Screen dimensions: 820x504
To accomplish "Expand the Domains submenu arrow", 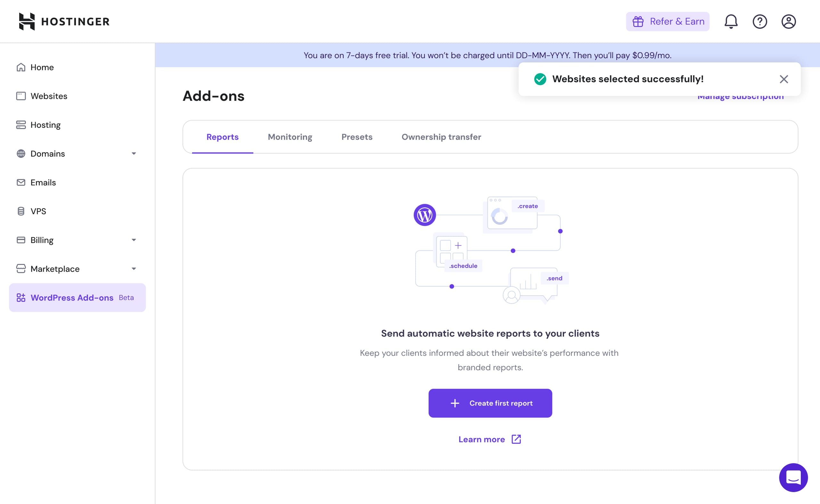I will (134, 154).
